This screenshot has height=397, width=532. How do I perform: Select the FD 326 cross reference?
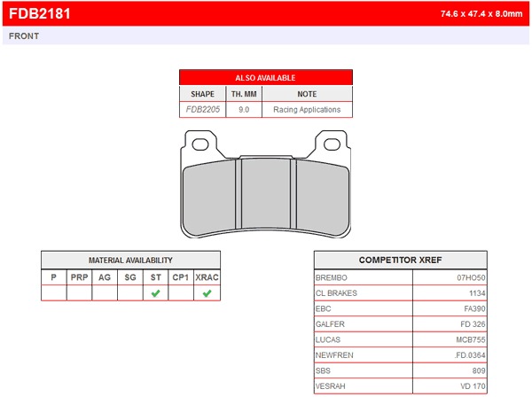(x=473, y=324)
